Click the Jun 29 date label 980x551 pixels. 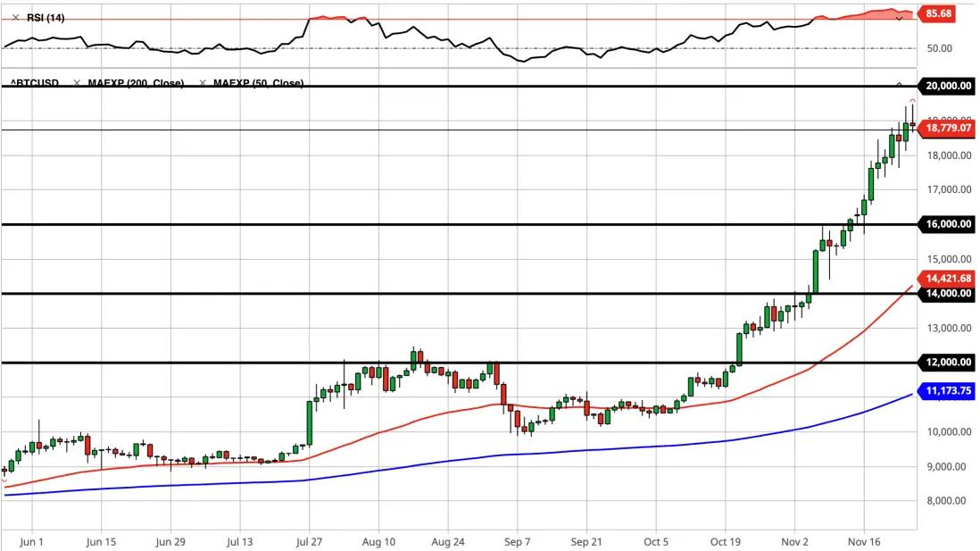[x=170, y=541]
